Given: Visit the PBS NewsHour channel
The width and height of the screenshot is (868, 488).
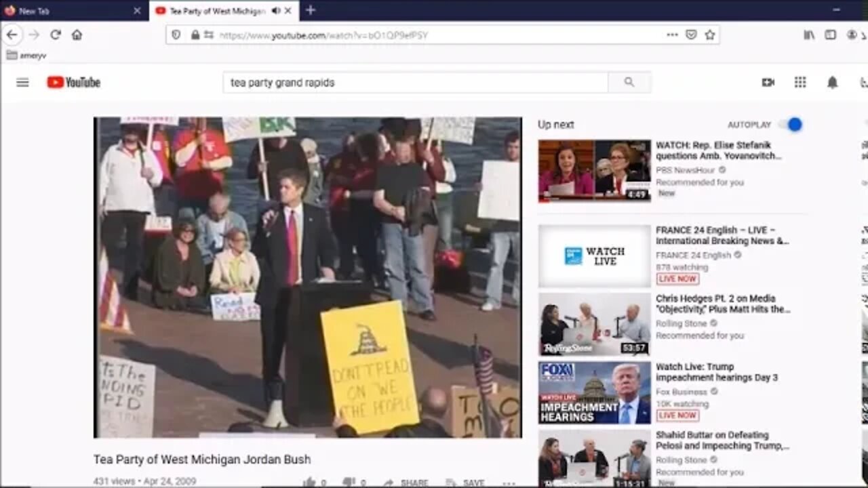Looking at the screenshot, I should coord(686,171).
